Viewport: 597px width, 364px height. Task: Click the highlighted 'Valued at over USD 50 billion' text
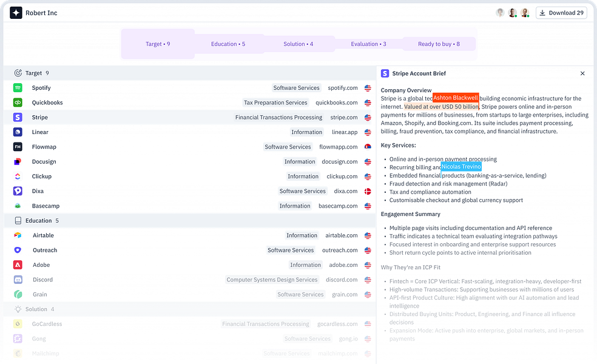(441, 107)
